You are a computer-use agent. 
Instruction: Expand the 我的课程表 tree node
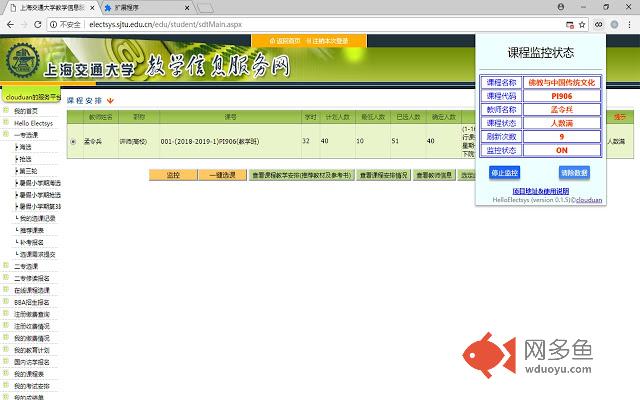click(x=6, y=373)
